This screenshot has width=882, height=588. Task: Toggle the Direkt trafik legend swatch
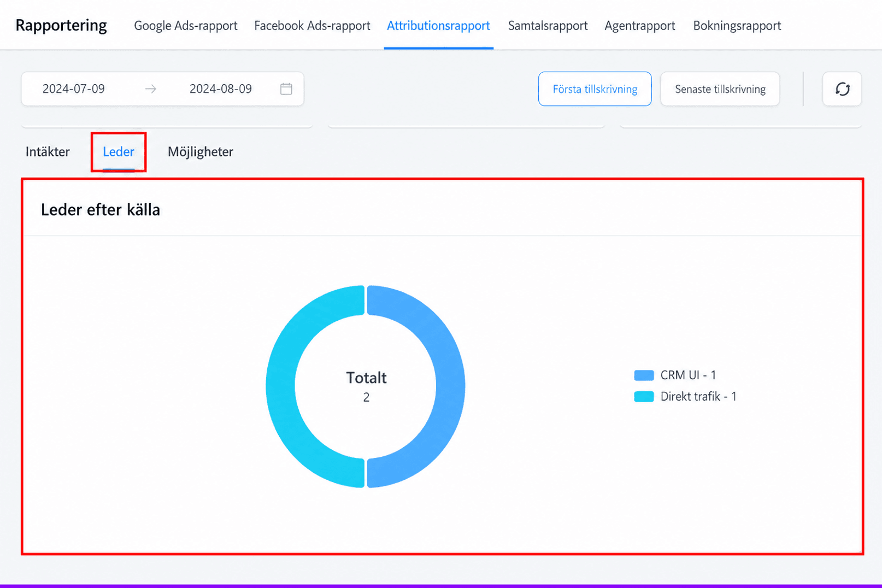pos(644,397)
